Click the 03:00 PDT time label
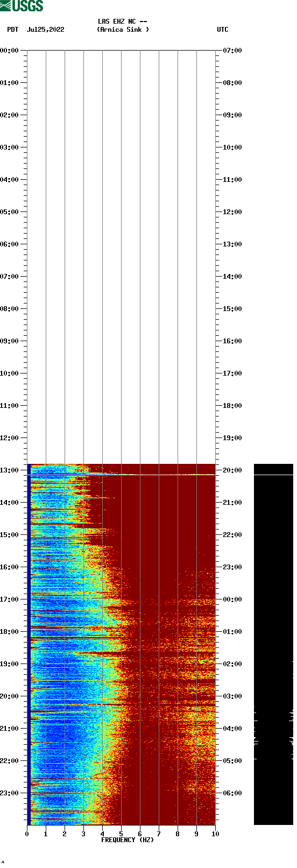This screenshot has width=297, height=868. click(9, 147)
